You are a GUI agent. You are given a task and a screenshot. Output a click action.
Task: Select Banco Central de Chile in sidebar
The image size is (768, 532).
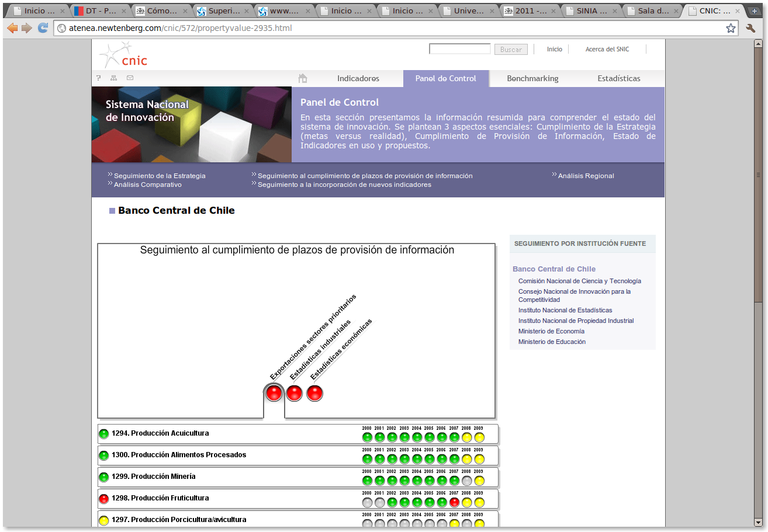click(x=554, y=269)
